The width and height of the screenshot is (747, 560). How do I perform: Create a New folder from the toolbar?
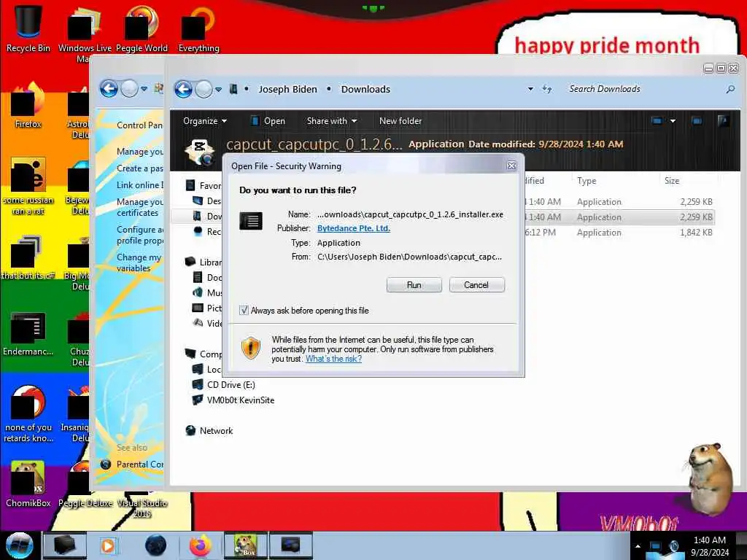pyautogui.click(x=400, y=121)
